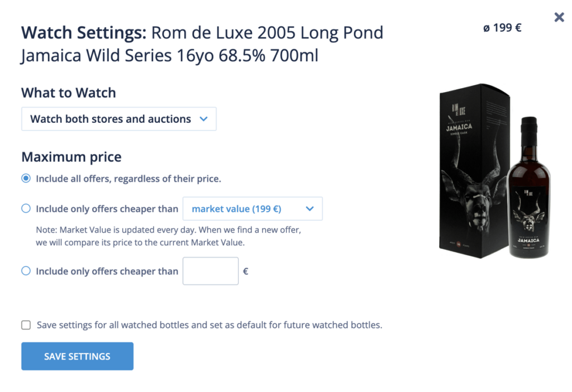This screenshot has width=572, height=392.
Task: Click the 'Maximum price' section heading
Action: (71, 157)
